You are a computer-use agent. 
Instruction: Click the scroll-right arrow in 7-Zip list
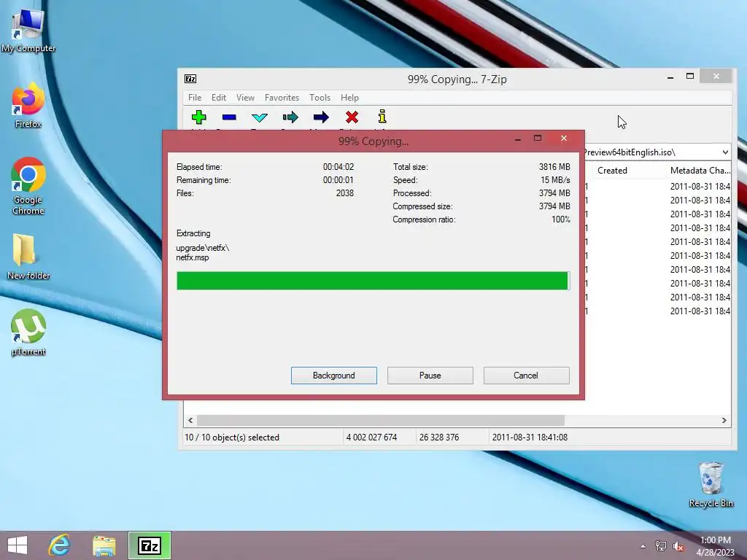pos(724,421)
